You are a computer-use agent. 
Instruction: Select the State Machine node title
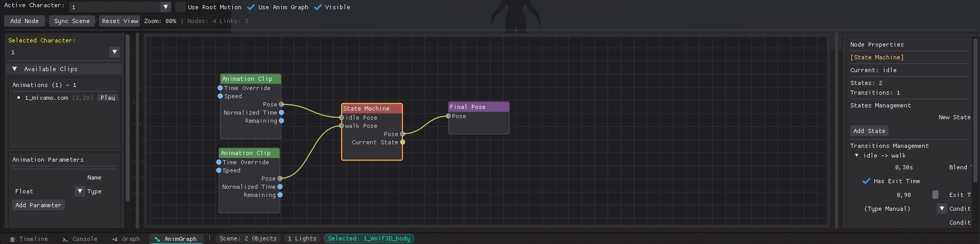point(372,108)
